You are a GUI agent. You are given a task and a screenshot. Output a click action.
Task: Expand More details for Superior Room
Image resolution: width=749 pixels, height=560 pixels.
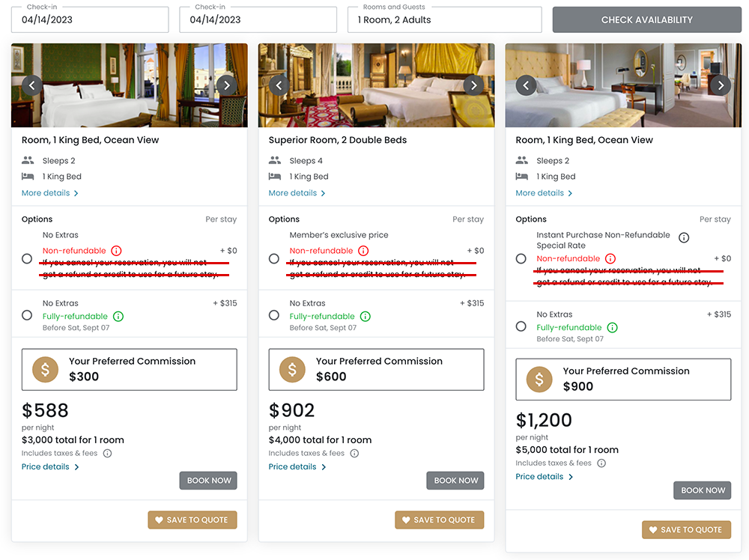(297, 193)
